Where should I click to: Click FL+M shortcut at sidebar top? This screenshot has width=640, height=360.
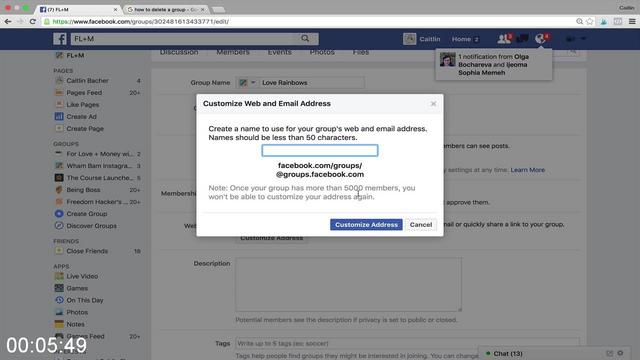tap(75, 55)
